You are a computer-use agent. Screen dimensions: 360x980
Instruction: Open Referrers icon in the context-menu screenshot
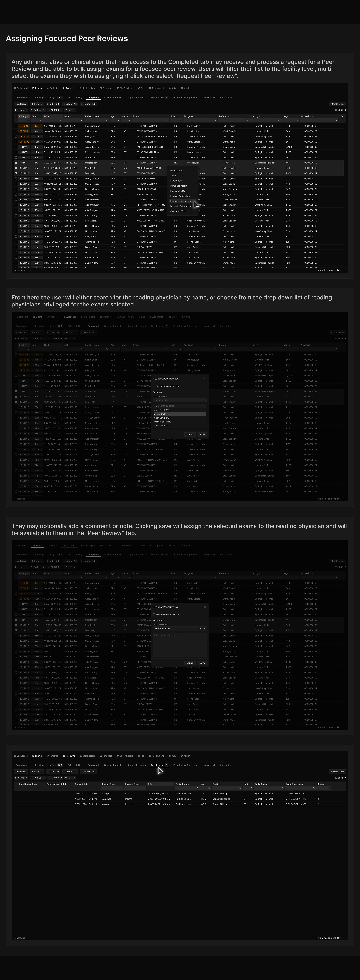(101, 88)
